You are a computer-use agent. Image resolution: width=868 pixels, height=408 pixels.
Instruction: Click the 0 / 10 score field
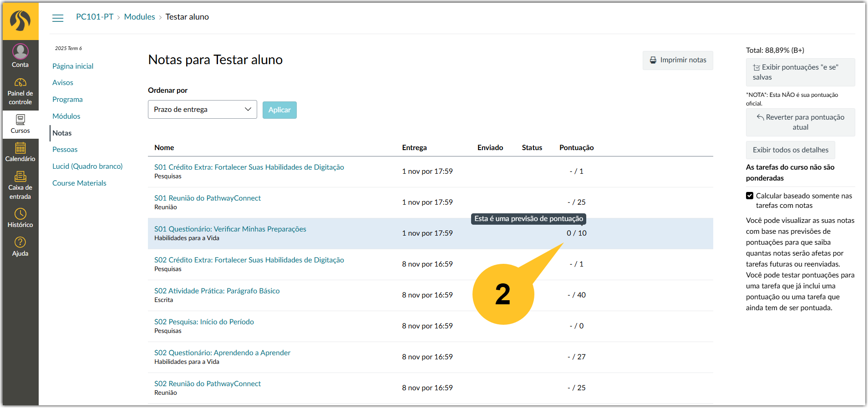[x=576, y=233]
